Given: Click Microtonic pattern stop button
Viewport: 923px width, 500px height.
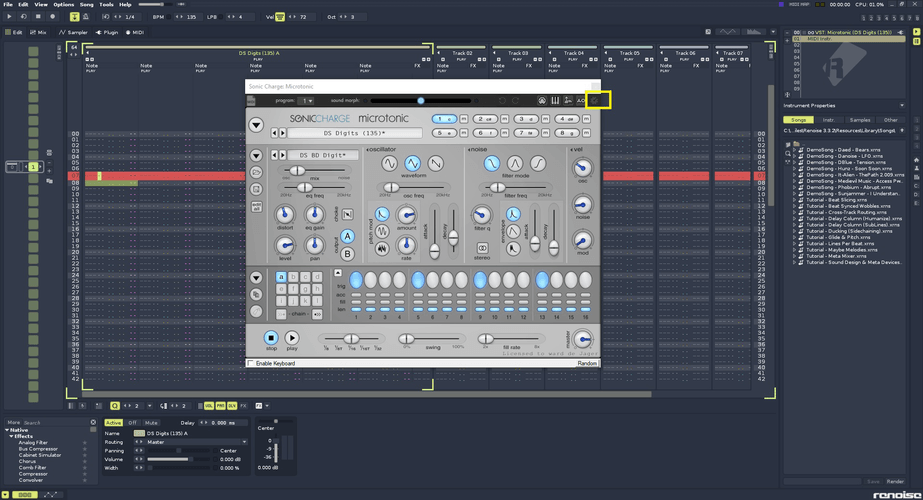Looking at the screenshot, I should click(x=271, y=338).
